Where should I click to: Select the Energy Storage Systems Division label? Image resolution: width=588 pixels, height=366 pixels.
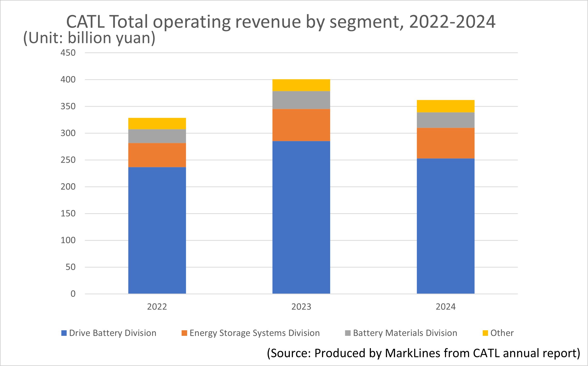(255, 333)
